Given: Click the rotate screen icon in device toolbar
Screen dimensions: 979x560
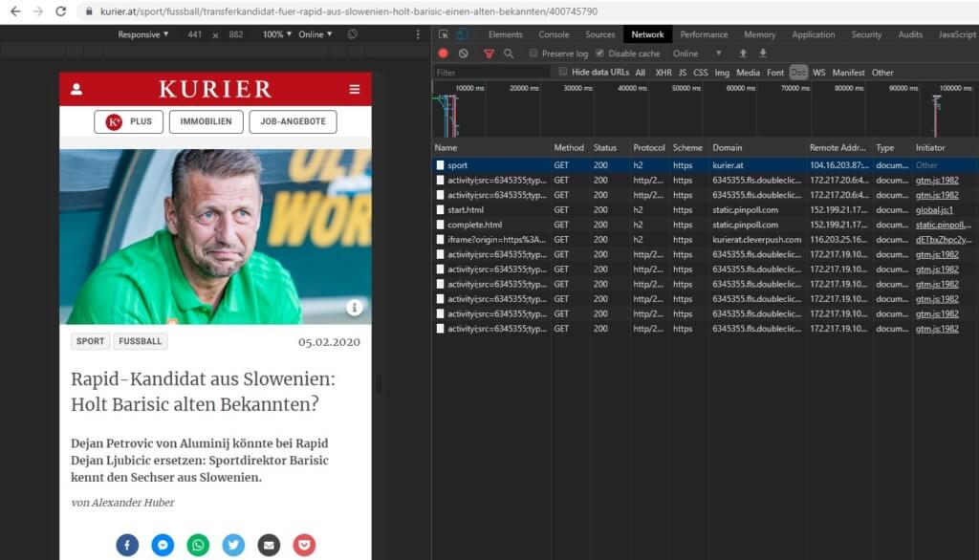Looking at the screenshot, I should pyautogui.click(x=353, y=34).
